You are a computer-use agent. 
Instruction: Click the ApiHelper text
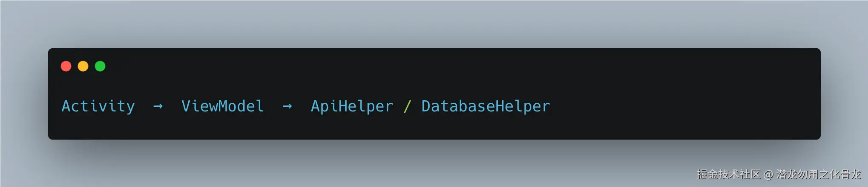coord(352,106)
